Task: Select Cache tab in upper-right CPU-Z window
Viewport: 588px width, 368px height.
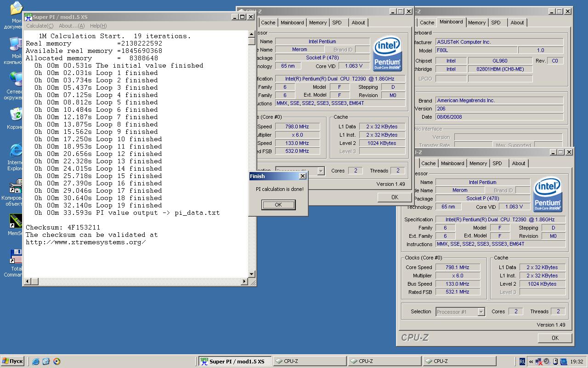Action: click(x=427, y=23)
